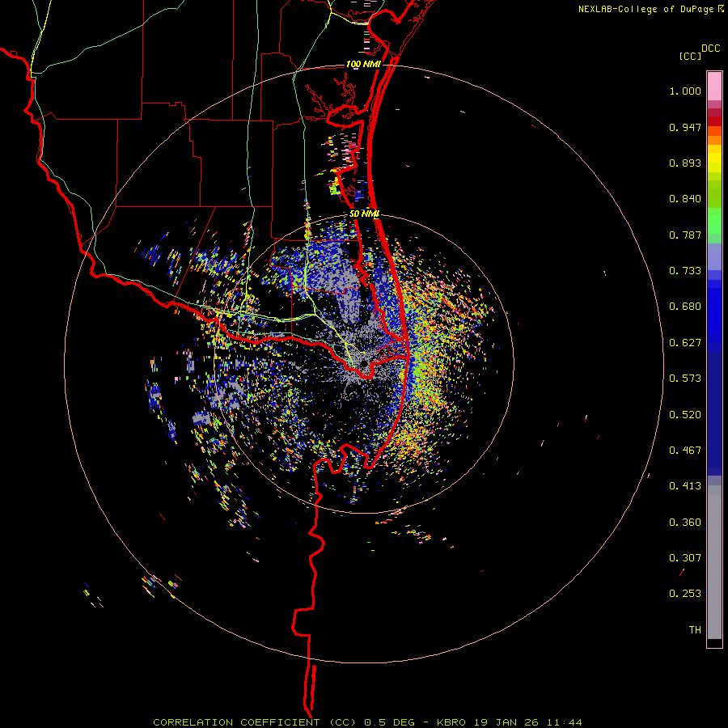Pick the olive green swatch beside 0.840
Screen dimensions: 728x728
tap(714, 194)
